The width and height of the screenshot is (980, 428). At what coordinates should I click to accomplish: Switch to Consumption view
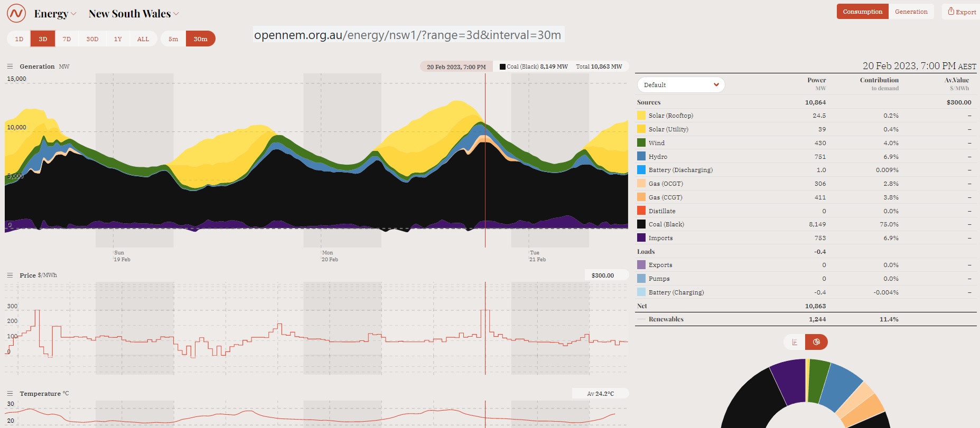tap(862, 12)
